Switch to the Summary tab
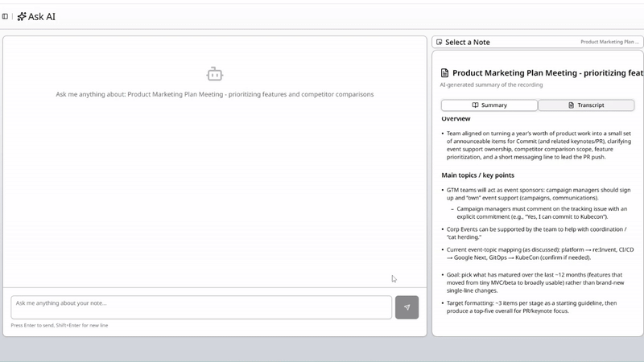 click(489, 105)
